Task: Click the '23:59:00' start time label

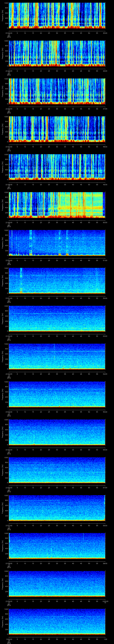Action: click(9, 601)
